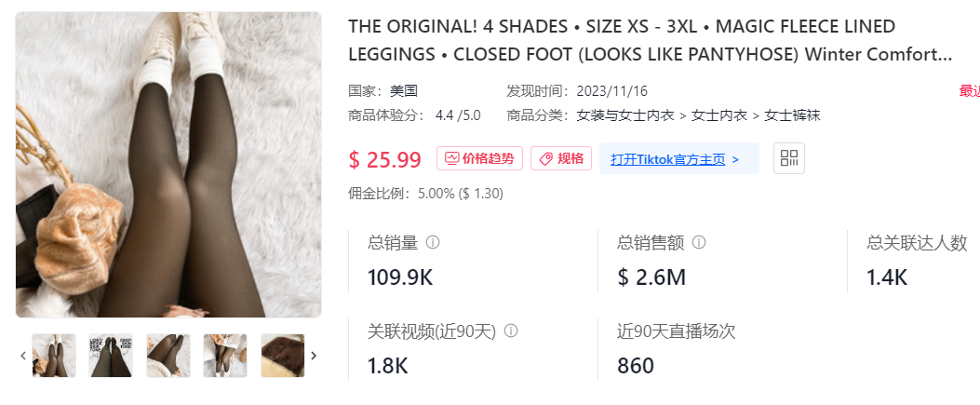Click the 规格 specifications button
Screen dimensions: 980x405
(561, 158)
